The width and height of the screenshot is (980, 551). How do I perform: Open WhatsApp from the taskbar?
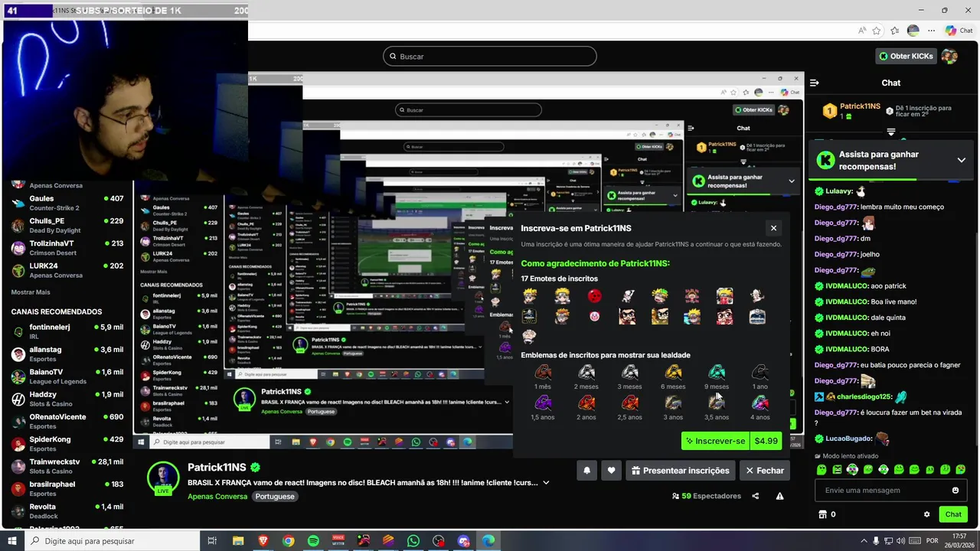coord(413,541)
